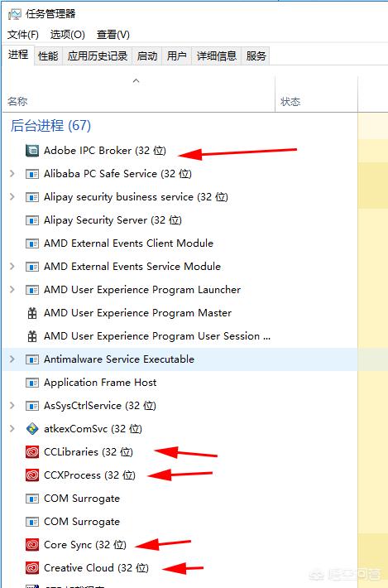
Task: Expand AMD User Experience Program Launcher
Action: (12, 290)
